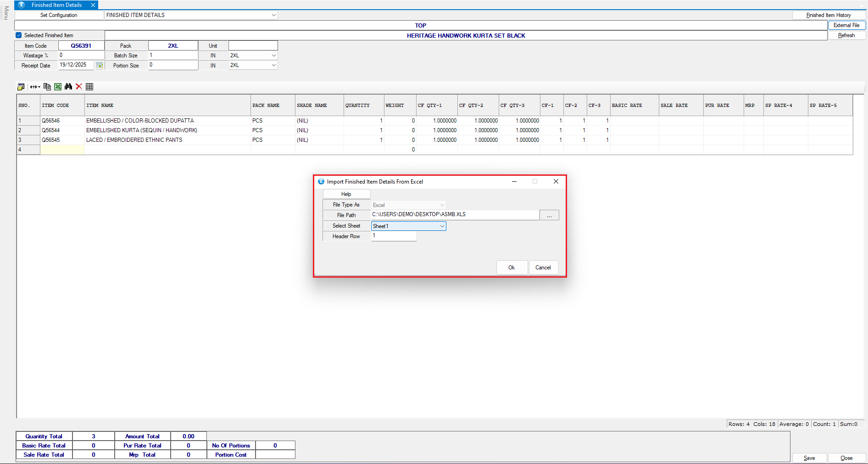Open Finished Item History
The height and width of the screenshot is (464, 868).
828,15
